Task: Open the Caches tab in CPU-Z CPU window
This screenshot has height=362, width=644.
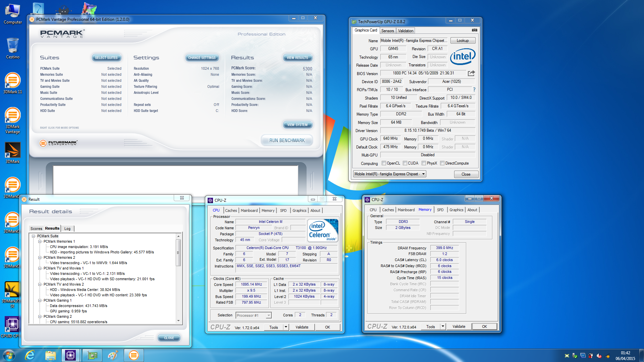Action: click(x=231, y=210)
